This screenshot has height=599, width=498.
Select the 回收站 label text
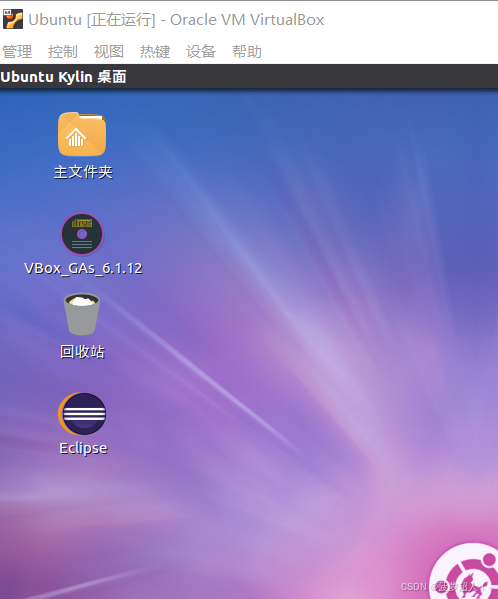[82, 352]
